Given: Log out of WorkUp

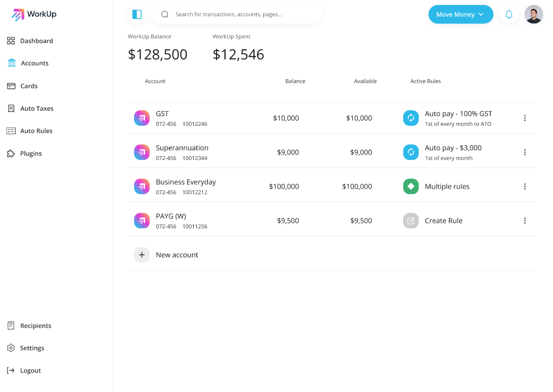Looking at the screenshot, I should coord(30,370).
